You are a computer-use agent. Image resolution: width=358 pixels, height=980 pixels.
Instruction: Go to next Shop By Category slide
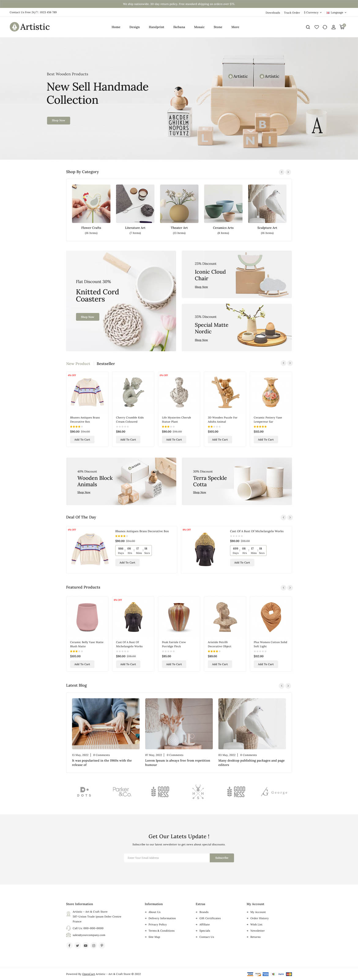[288, 172]
